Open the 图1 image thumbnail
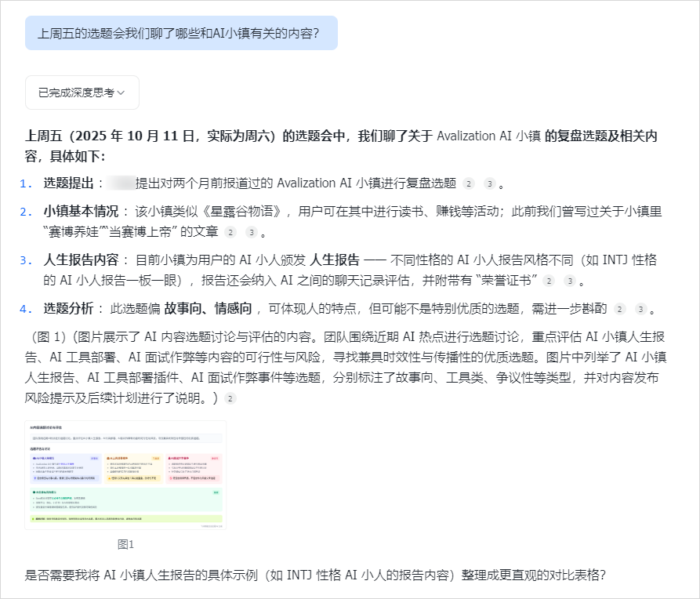 click(125, 475)
